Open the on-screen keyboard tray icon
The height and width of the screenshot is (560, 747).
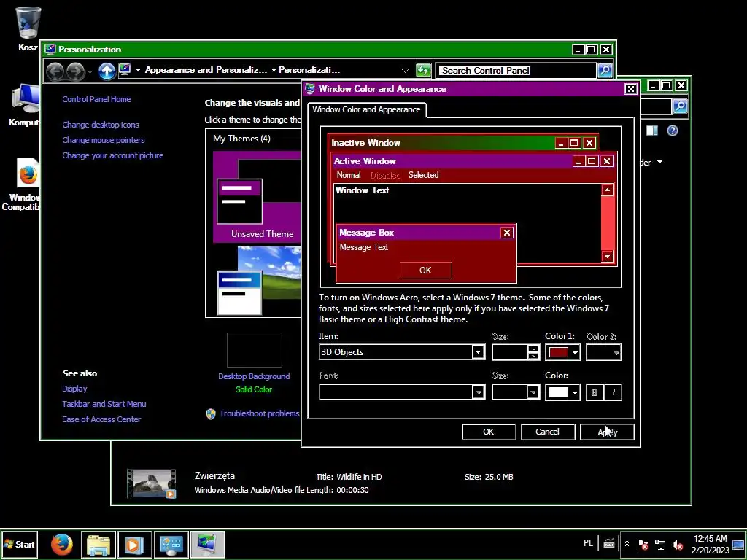pos(608,543)
